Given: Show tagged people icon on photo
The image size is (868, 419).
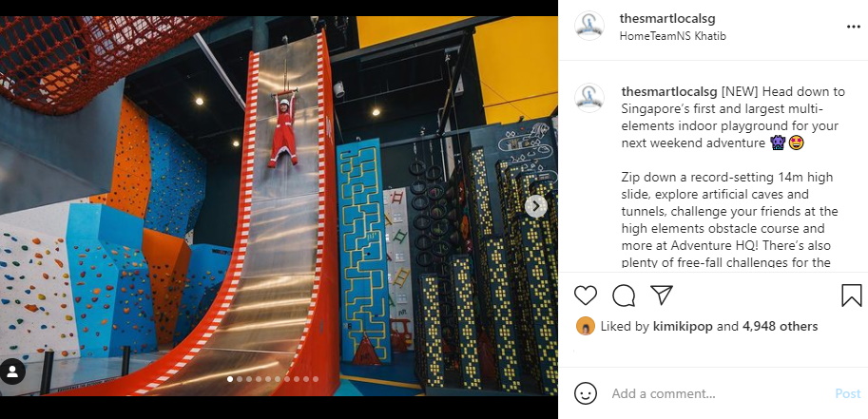Looking at the screenshot, I should click(x=12, y=371).
